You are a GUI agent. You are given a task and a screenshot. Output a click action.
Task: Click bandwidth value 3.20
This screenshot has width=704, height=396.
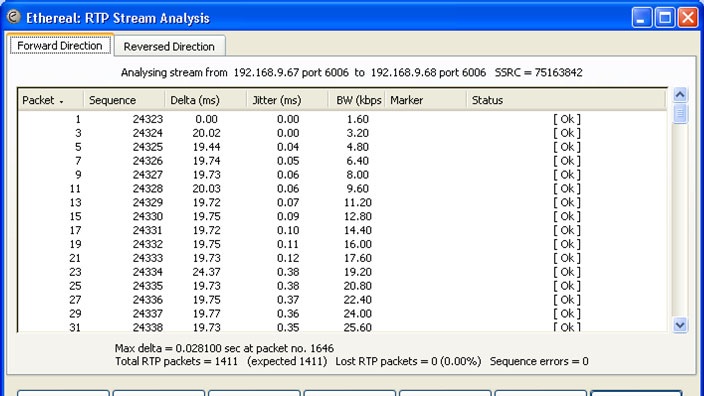358,133
